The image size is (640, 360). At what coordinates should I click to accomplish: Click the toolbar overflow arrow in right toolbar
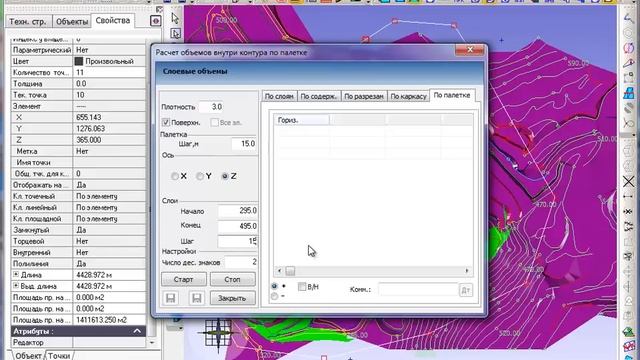(633, 135)
